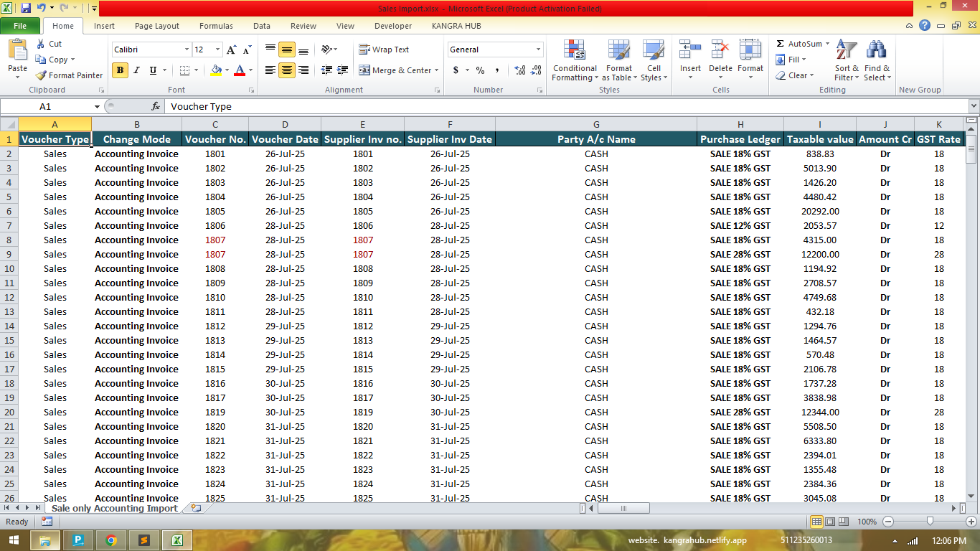Image resolution: width=980 pixels, height=551 pixels.
Task: Expand the Name Box dropdown arrow
Action: pos(97,107)
